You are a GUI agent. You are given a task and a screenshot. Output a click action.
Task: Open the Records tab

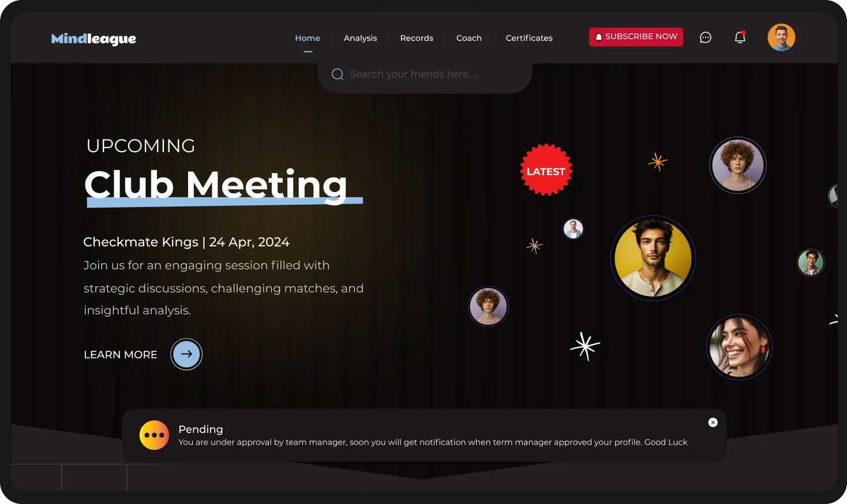coord(417,38)
